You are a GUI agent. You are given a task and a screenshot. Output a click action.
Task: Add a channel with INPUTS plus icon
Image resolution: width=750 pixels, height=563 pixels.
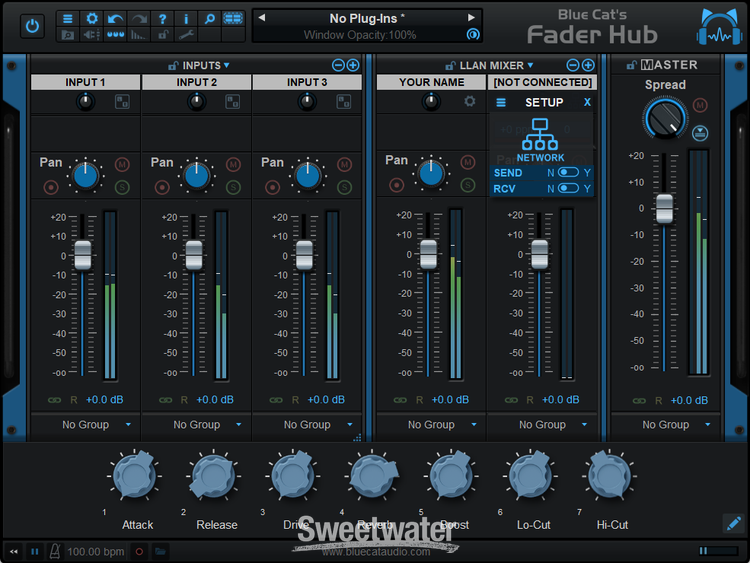pos(353,65)
